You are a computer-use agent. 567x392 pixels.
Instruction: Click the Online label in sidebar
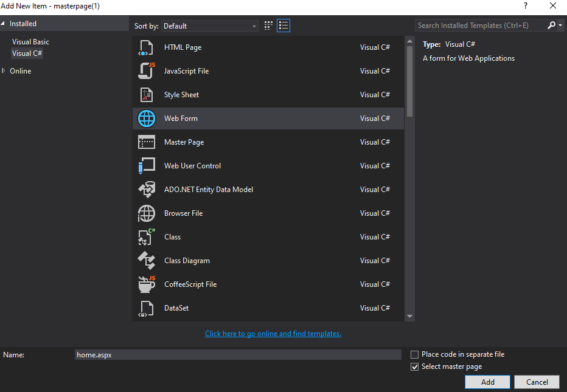click(x=21, y=71)
